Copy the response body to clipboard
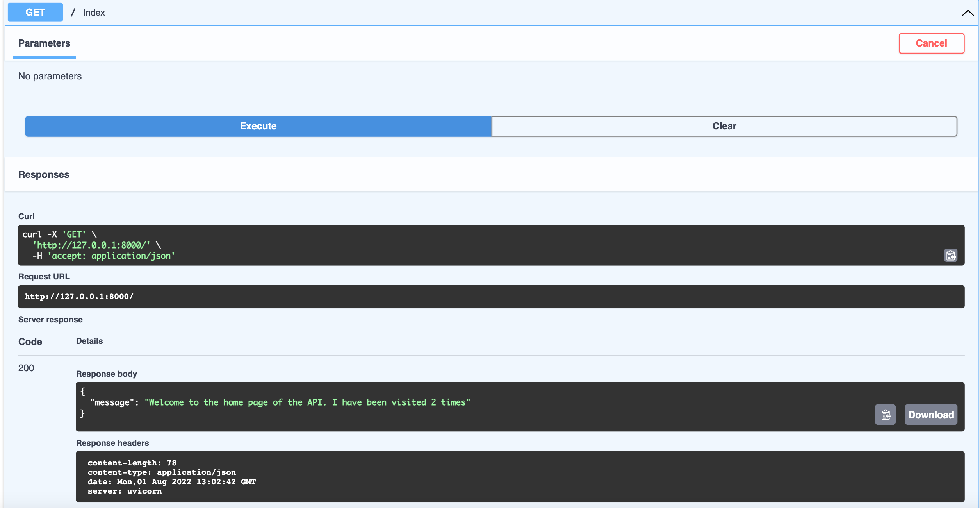 click(x=885, y=415)
